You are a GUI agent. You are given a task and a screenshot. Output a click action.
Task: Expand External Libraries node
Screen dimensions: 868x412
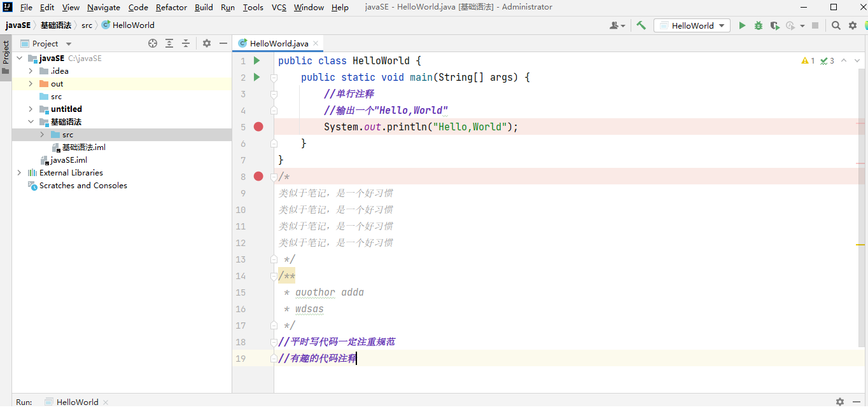(x=19, y=172)
